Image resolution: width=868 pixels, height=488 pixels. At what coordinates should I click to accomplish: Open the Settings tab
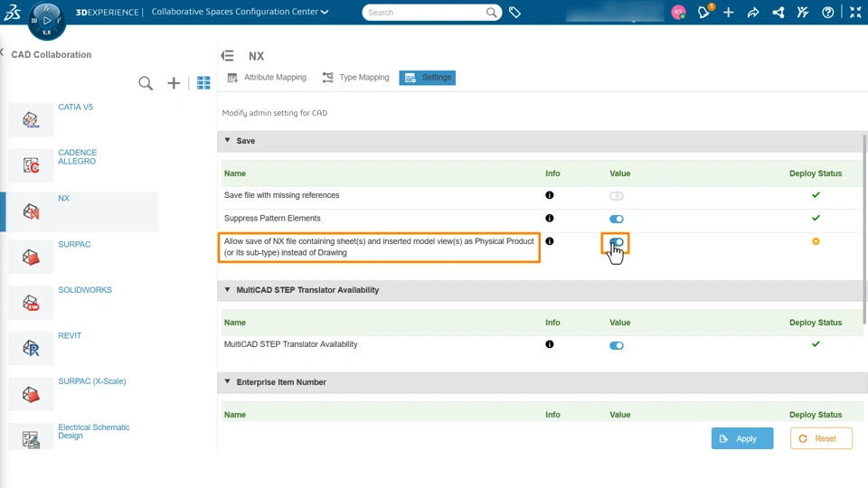coord(428,78)
